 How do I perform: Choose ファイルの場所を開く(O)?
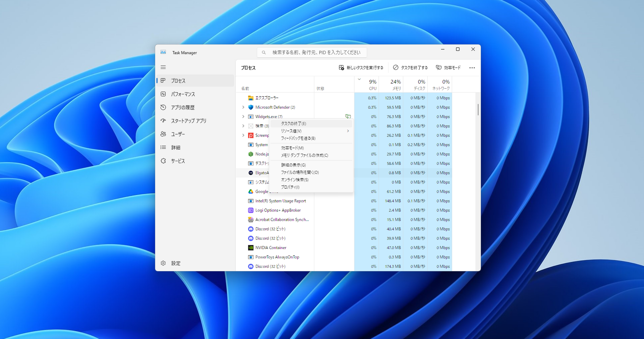pyautogui.click(x=311, y=173)
